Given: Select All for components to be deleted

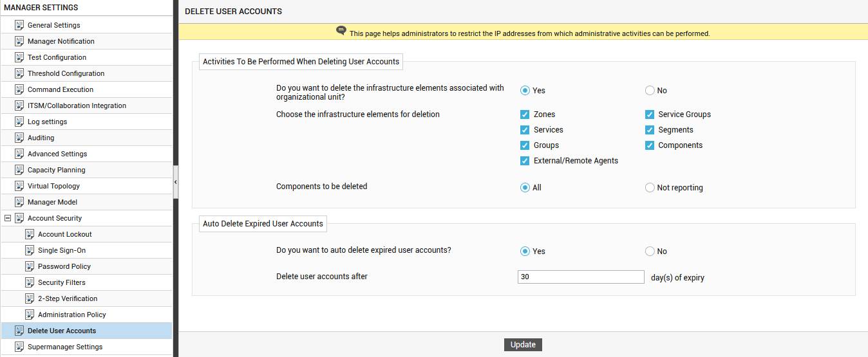Looking at the screenshot, I should click(x=525, y=188).
